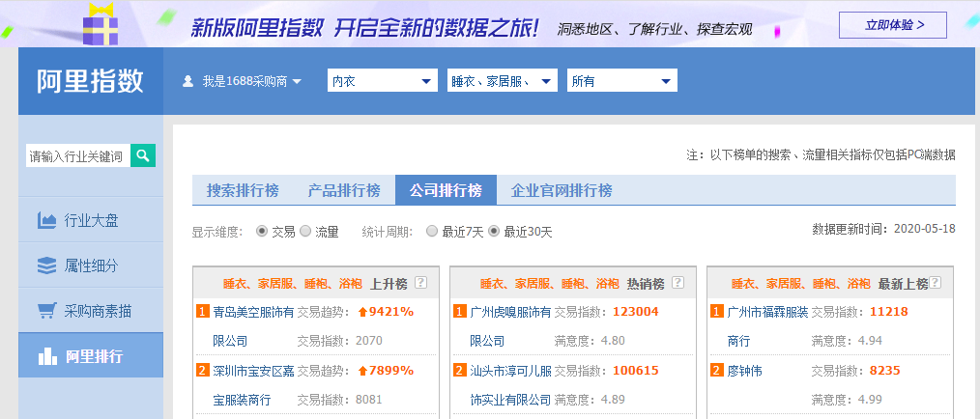Image resolution: width=980 pixels, height=419 pixels.
Task: Expand the 我是1688采购商 role menu
Action: [244, 82]
